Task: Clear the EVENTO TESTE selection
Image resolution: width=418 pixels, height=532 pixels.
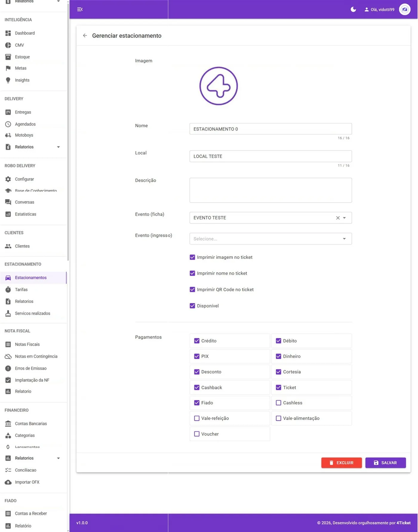Action: (x=338, y=218)
